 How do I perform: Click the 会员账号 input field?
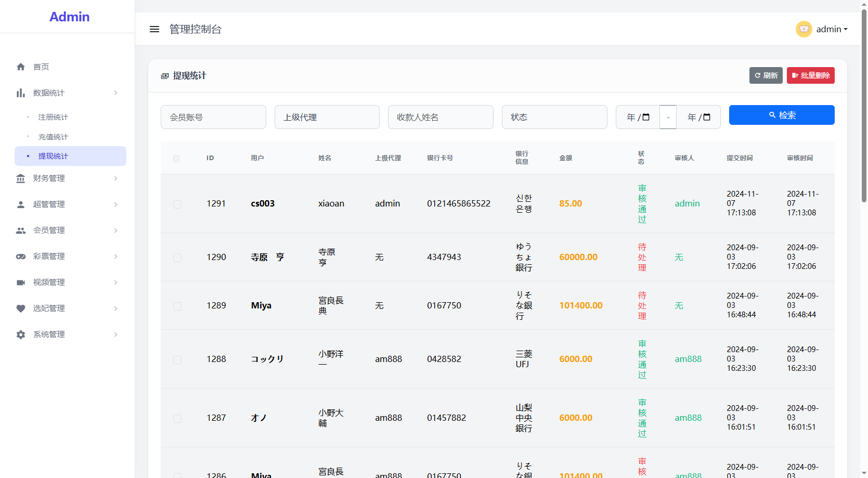(x=213, y=117)
